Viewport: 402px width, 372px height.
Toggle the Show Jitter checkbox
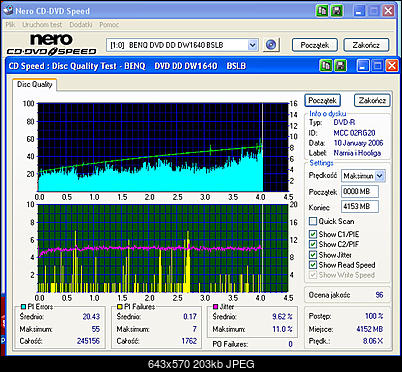point(313,255)
